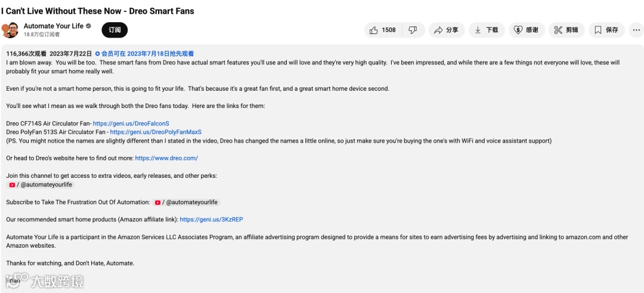Click the Thanks dollar-heart icon
Image resolution: width=644 pixels, height=293 pixels.
click(518, 30)
